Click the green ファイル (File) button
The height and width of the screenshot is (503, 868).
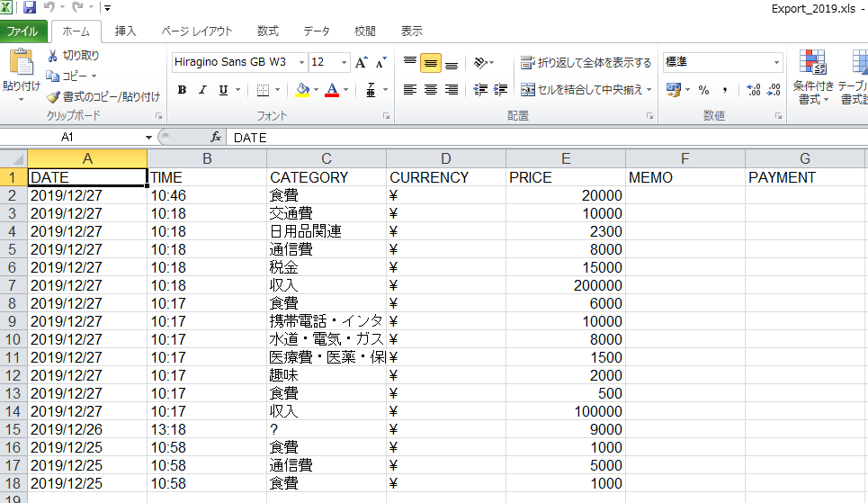coord(22,31)
